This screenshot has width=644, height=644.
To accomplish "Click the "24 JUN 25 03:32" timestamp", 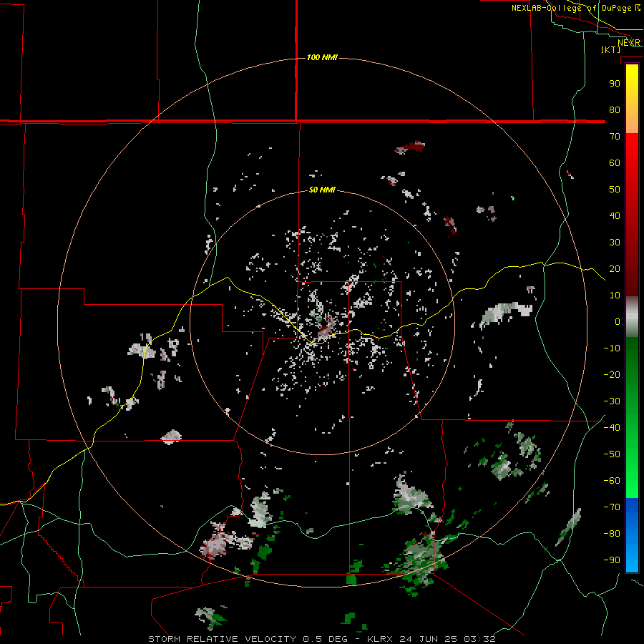I will pos(447,639).
